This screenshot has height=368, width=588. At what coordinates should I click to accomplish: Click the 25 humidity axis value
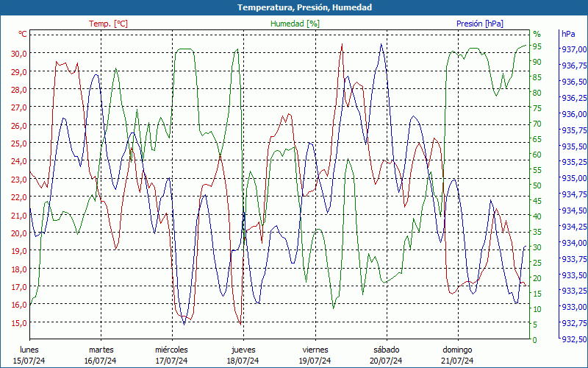(x=537, y=263)
